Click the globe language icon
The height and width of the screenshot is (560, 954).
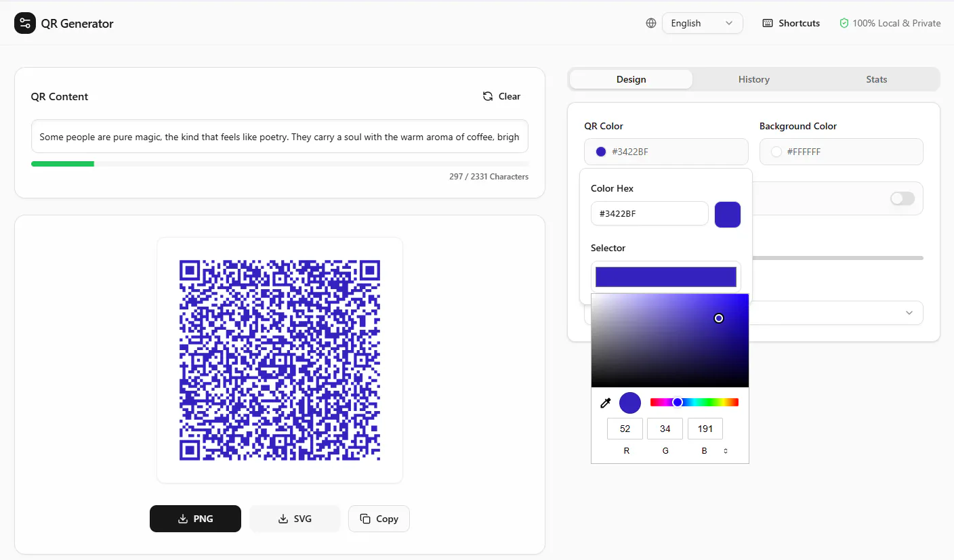click(x=651, y=23)
